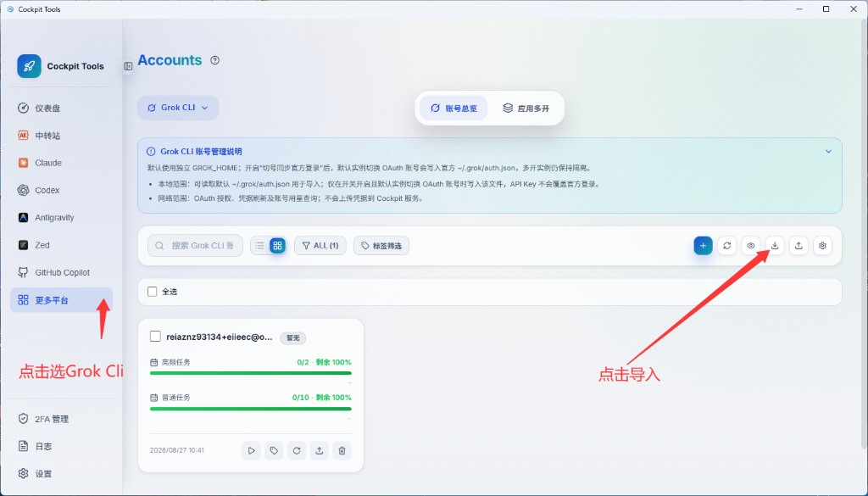Collapse the Grok CLI 账号管理说明 panel
Image resolution: width=868 pixels, height=496 pixels.
click(828, 151)
